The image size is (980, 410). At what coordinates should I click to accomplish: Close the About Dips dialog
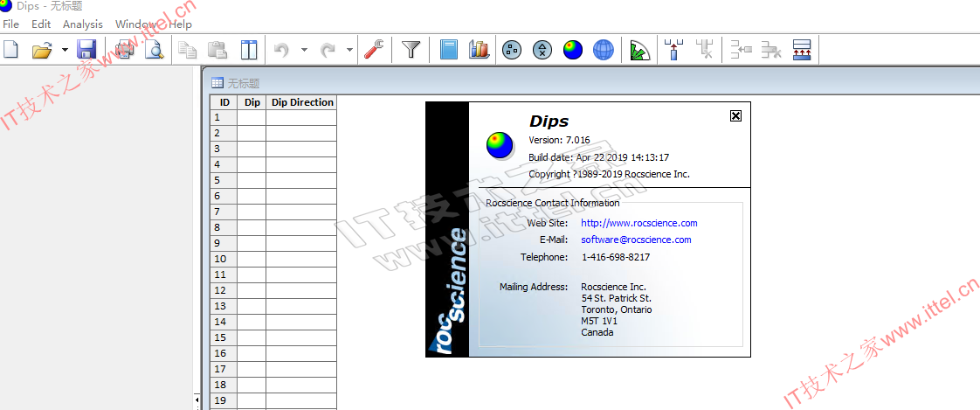pos(735,115)
